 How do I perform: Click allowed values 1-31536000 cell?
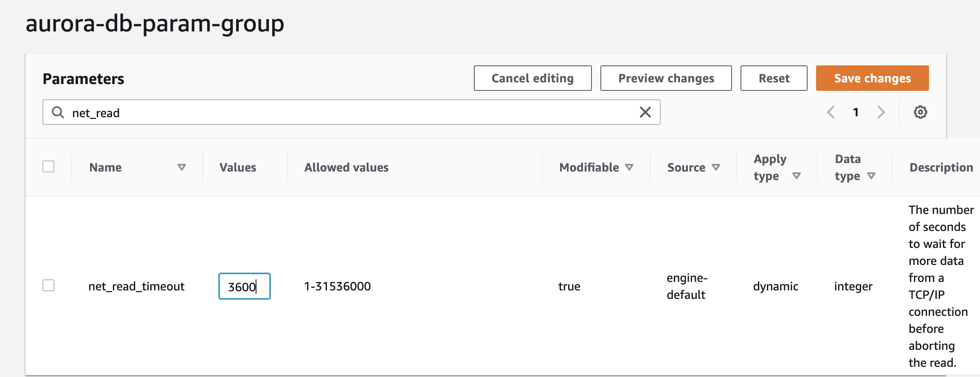(x=337, y=286)
